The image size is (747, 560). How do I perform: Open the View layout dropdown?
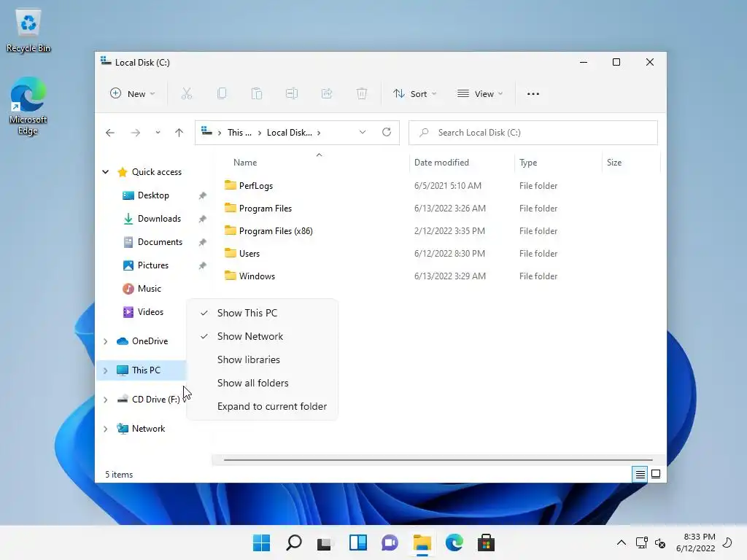480,94
